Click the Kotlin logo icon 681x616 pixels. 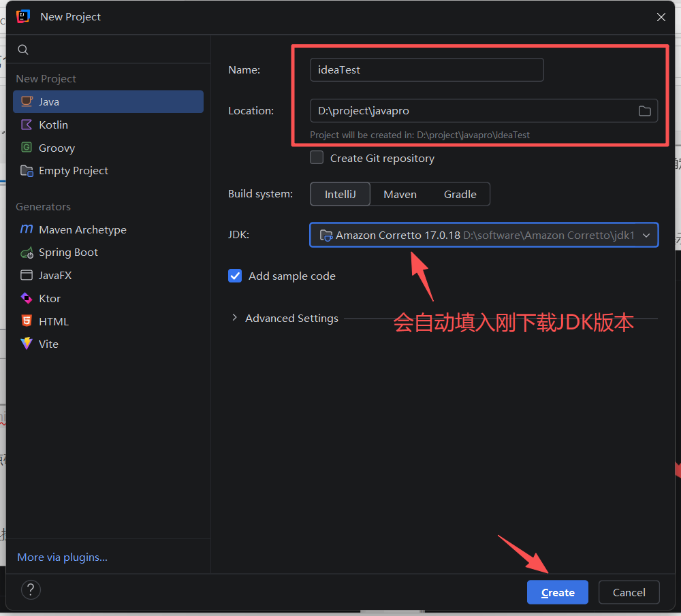click(27, 125)
